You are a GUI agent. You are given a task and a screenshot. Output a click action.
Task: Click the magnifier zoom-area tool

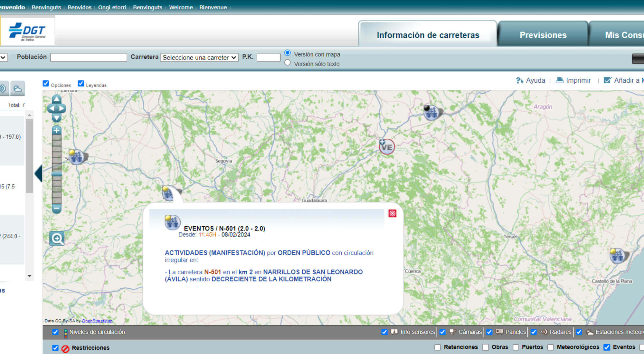(57, 238)
